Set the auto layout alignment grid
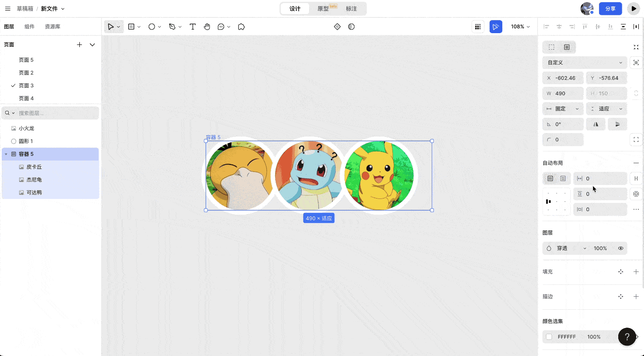 [x=556, y=202]
